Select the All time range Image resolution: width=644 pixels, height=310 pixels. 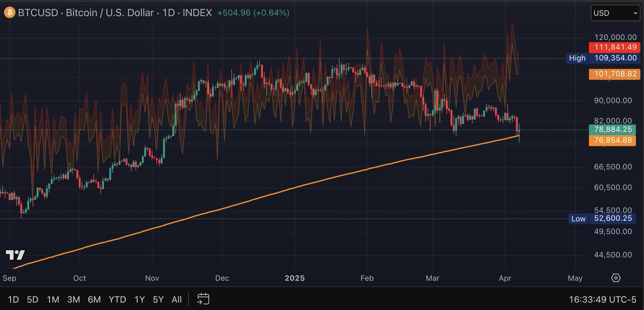point(177,299)
